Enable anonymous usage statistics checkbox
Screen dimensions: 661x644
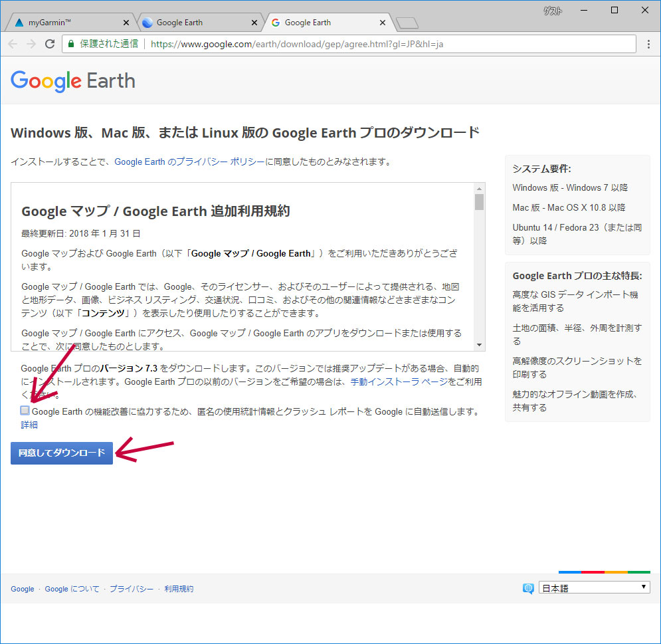pyautogui.click(x=25, y=410)
